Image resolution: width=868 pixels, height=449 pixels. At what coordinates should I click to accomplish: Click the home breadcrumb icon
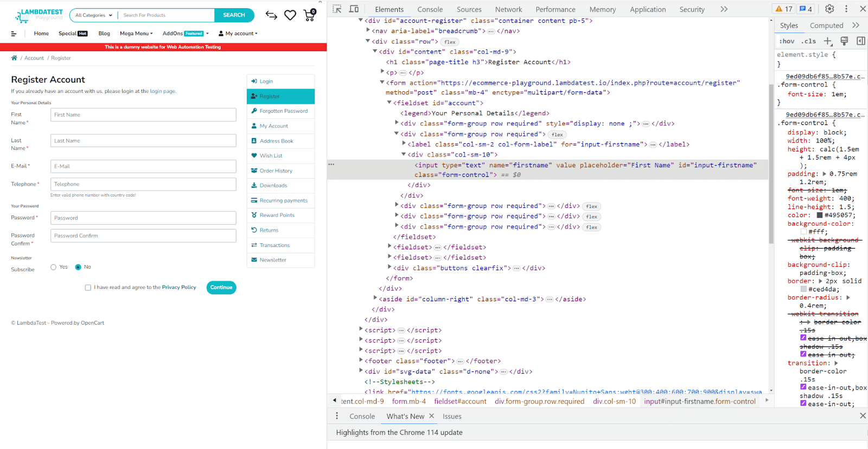(x=14, y=58)
